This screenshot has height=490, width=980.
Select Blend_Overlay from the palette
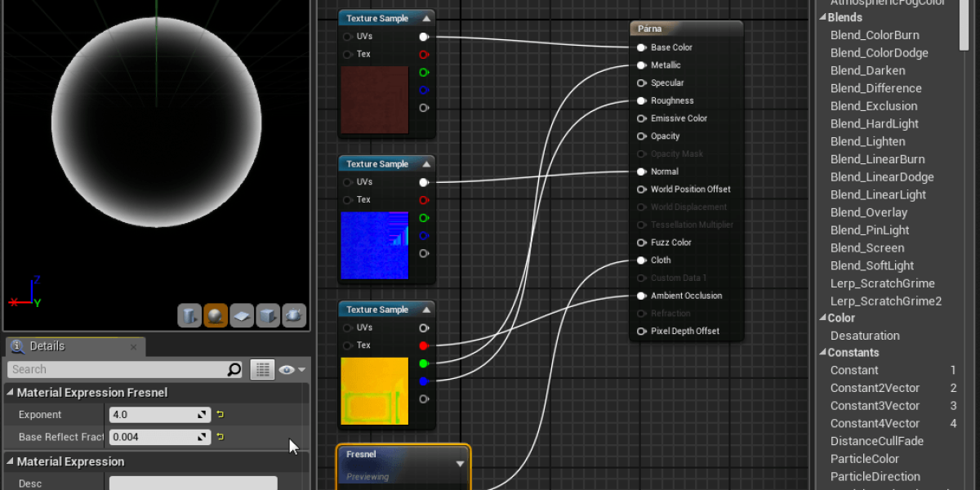tap(868, 212)
